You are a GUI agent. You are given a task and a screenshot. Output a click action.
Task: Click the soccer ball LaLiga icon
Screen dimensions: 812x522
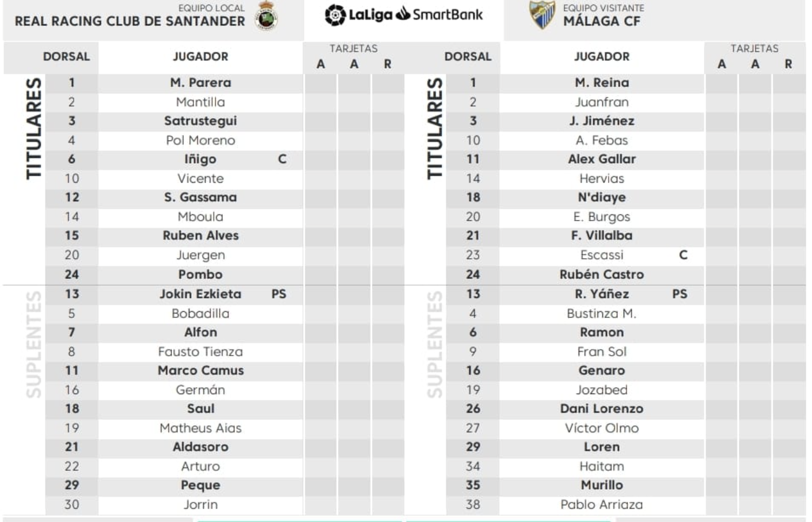(335, 15)
